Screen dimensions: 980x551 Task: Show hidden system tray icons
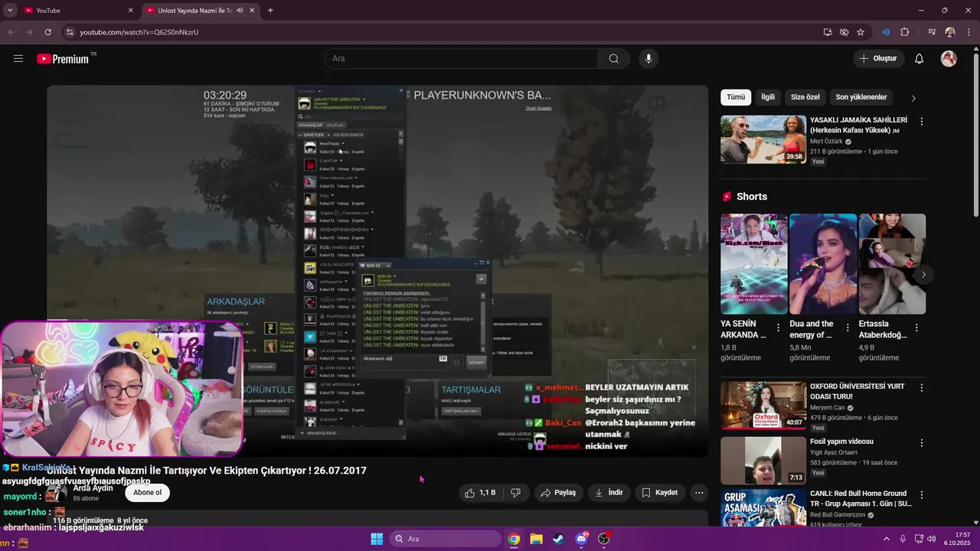pyautogui.click(x=888, y=539)
